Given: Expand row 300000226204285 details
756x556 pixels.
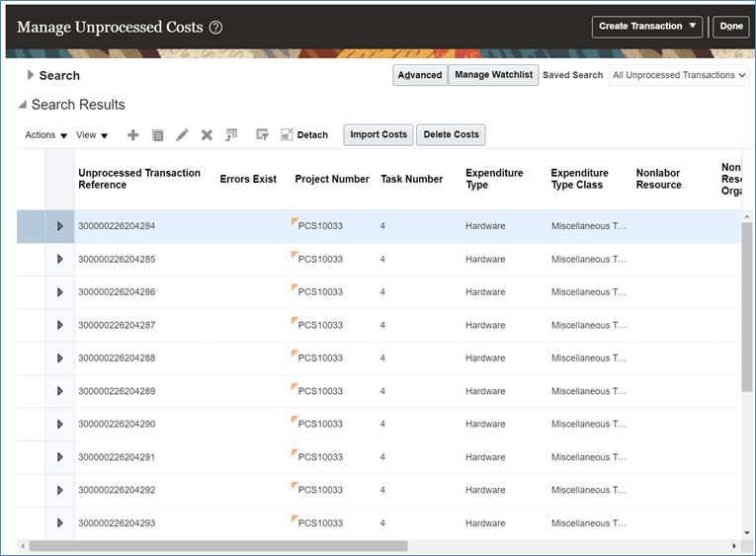Looking at the screenshot, I should [x=59, y=259].
